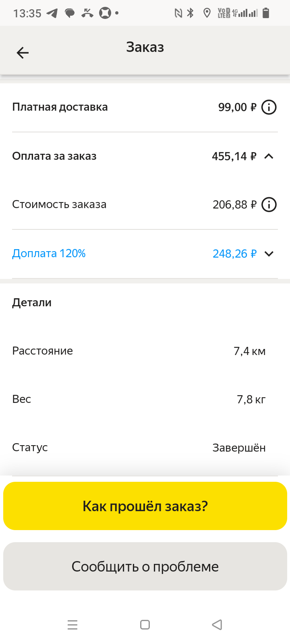
Task: Tap the battery status icon
Action: (x=266, y=13)
